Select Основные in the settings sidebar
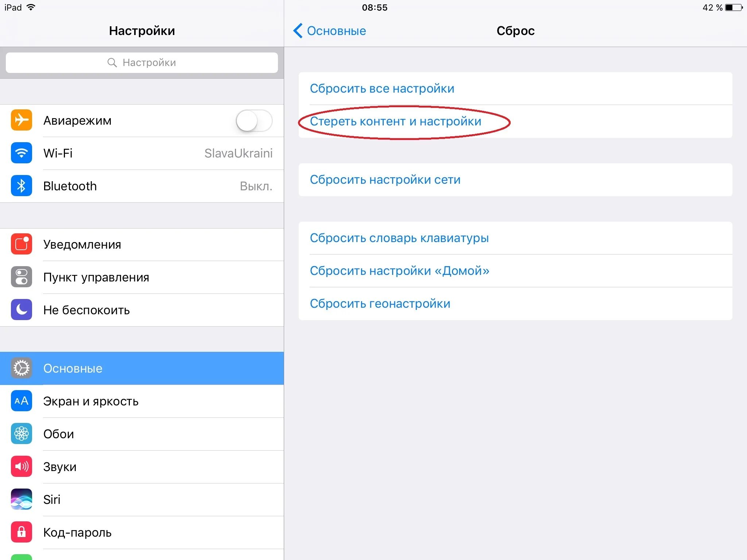Image resolution: width=747 pixels, height=560 pixels. click(x=142, y=368)
